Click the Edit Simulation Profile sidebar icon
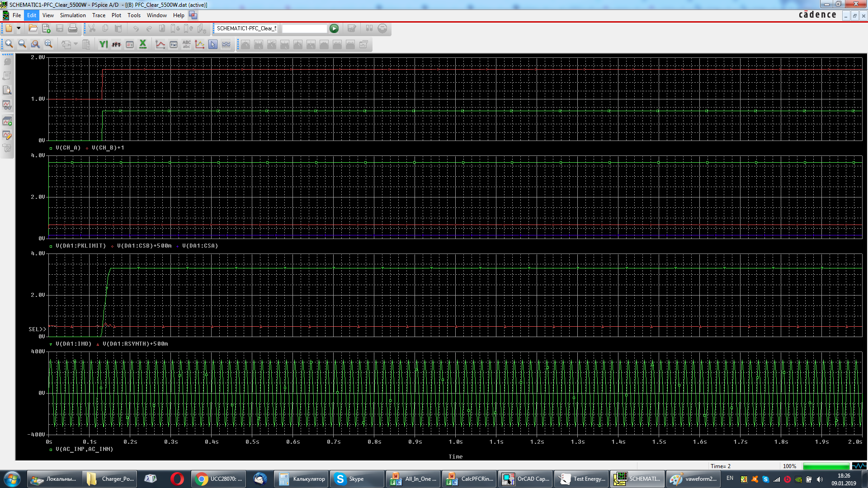Image resolution: width=868 pixels, height=488 pixels. (7, 135)
